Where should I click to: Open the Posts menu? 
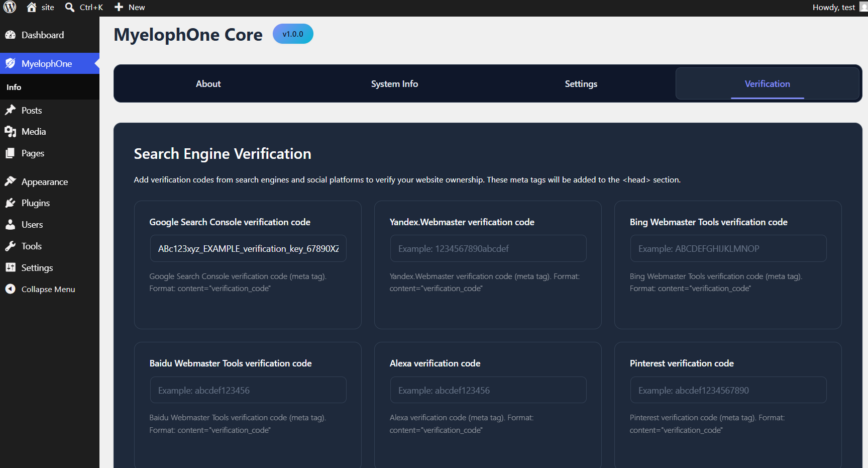point(32,110)
